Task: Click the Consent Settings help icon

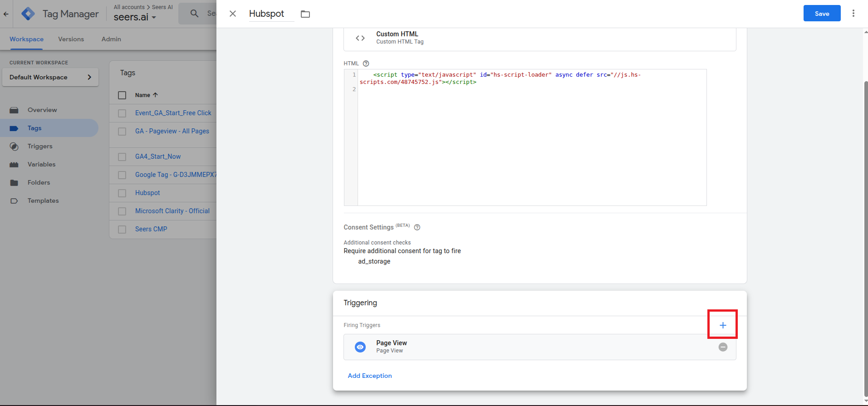Action: tap(417, 227)
